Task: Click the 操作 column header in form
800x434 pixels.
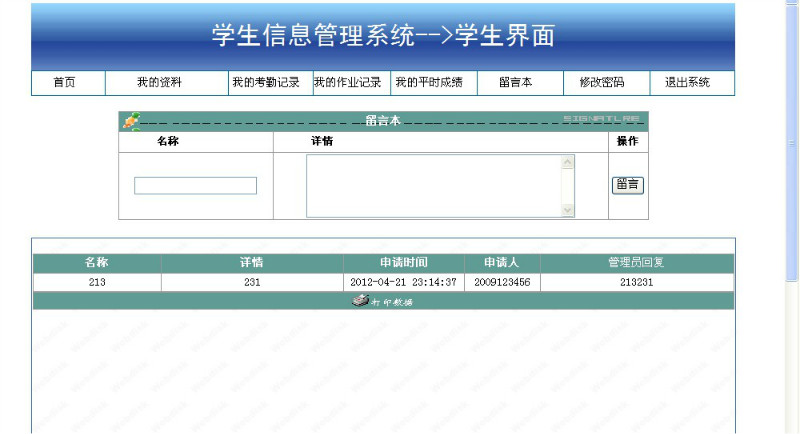Action: point(628,141)
